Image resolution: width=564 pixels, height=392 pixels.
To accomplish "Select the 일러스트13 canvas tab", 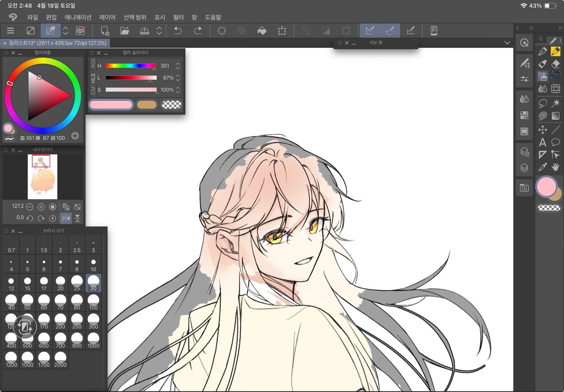I will click(x=55, y=43).
